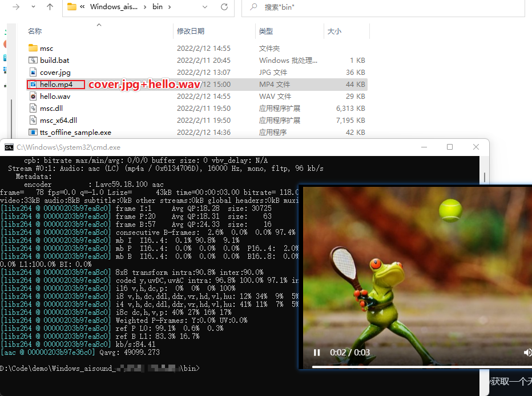The height and width of the screenshot is (396, 532).
Task: Click the WAV 文件 type cell
Action: pos(275,97)
